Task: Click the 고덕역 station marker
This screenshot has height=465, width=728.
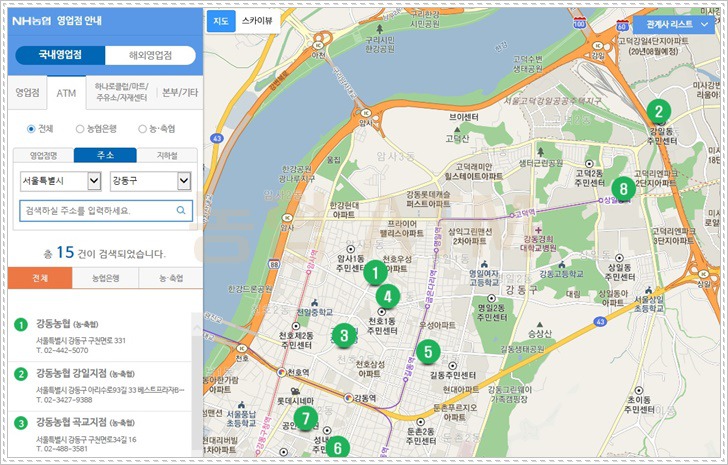Action: click(x=512, y=215)
